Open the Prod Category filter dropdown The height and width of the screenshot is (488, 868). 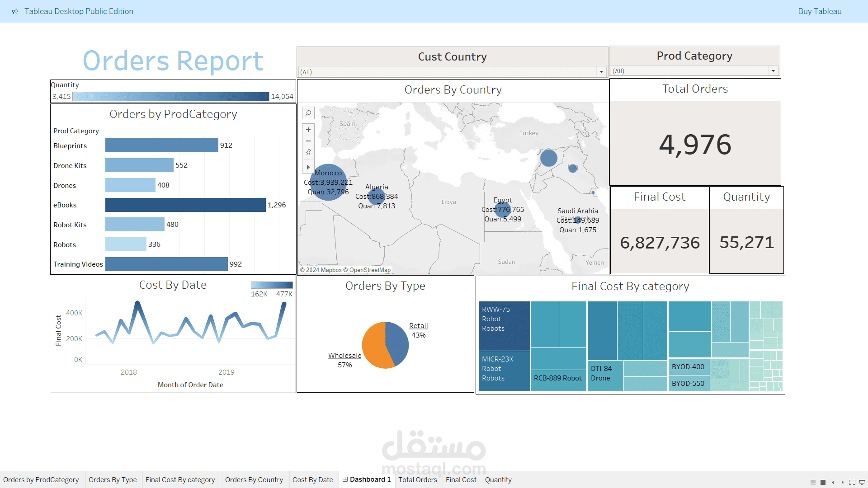(774, 71)
